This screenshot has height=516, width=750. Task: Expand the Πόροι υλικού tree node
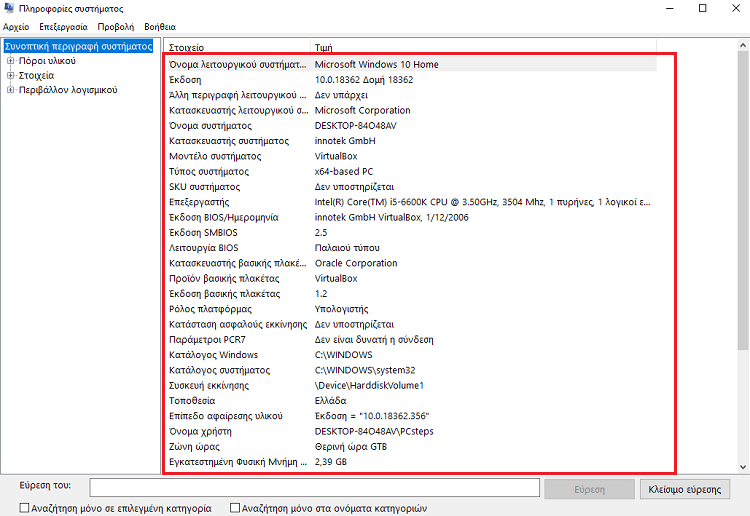pos(11,61)
